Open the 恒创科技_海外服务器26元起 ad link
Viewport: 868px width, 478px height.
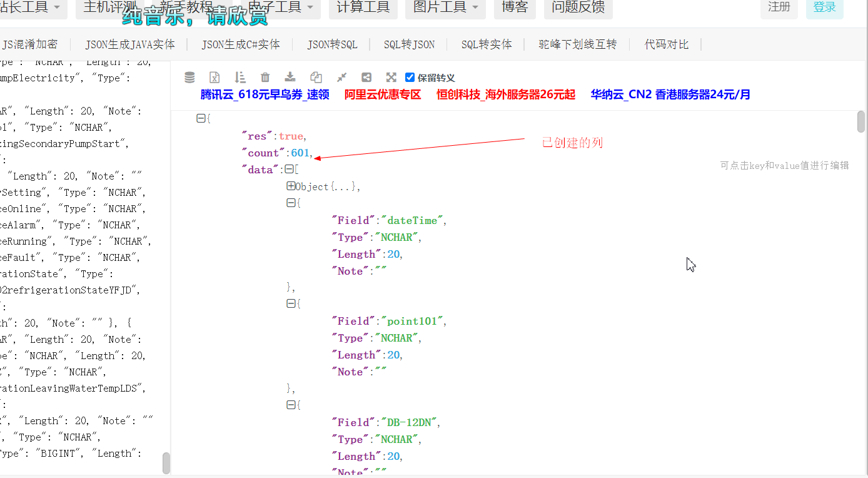coord(506,94)
